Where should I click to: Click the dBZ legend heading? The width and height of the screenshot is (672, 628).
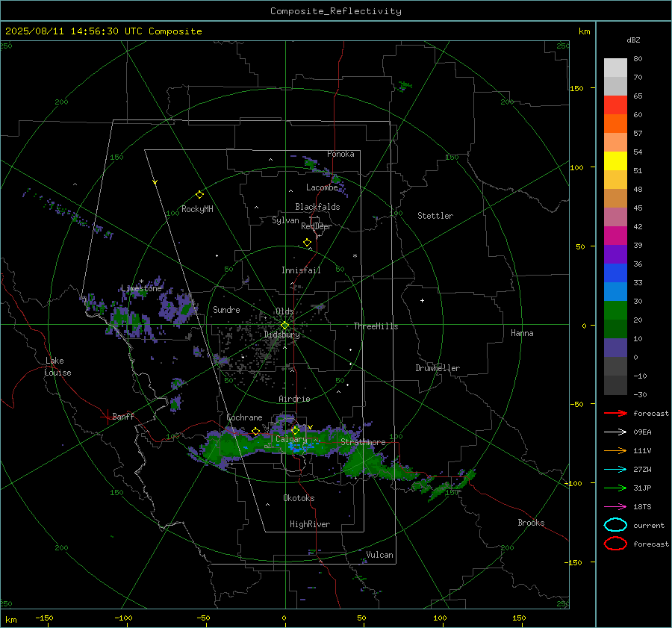[x=633, y=40]
